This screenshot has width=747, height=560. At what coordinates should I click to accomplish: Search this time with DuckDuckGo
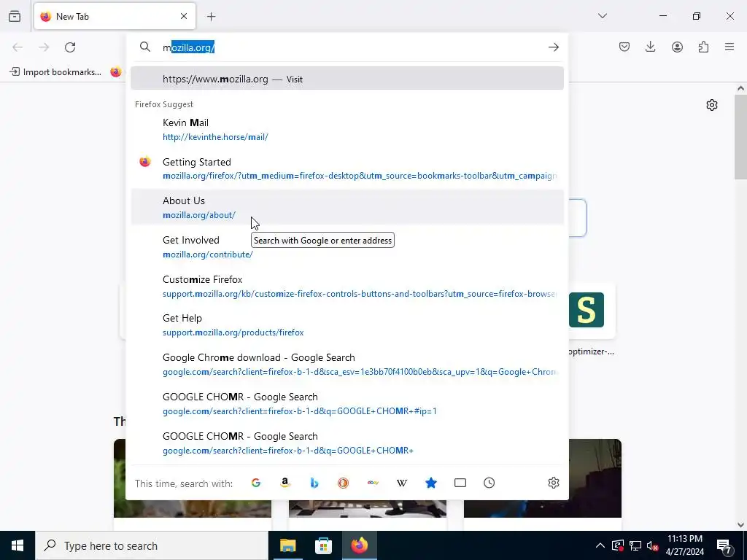[343, 483]
